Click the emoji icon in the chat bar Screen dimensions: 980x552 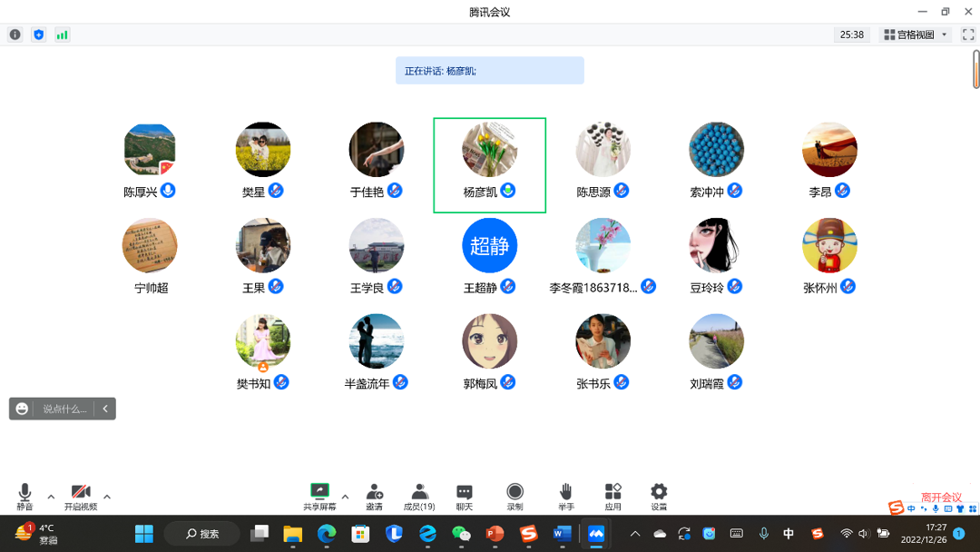pos(20,408)
